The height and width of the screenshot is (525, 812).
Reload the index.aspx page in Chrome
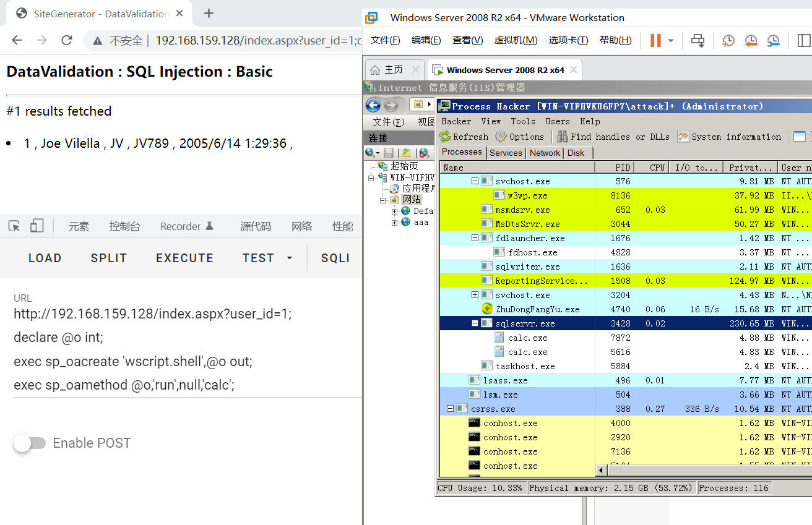67,40
